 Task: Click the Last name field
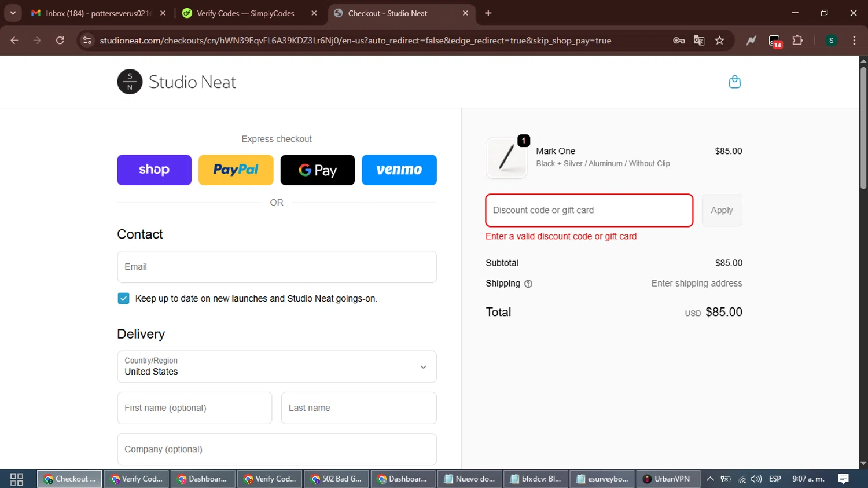click(x=359, y=408)
